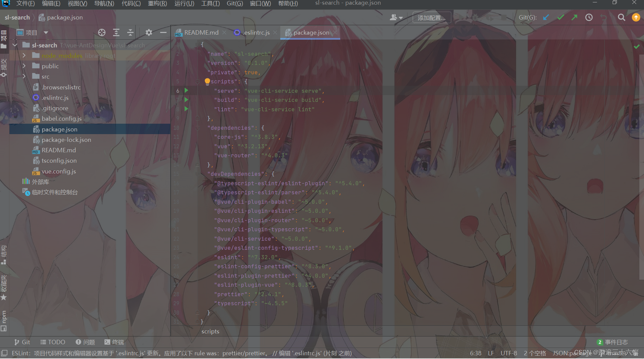Click scripts breadcrumb below editor
The height and width of the screenshot is (359, 644).
[x=210, y=331]
